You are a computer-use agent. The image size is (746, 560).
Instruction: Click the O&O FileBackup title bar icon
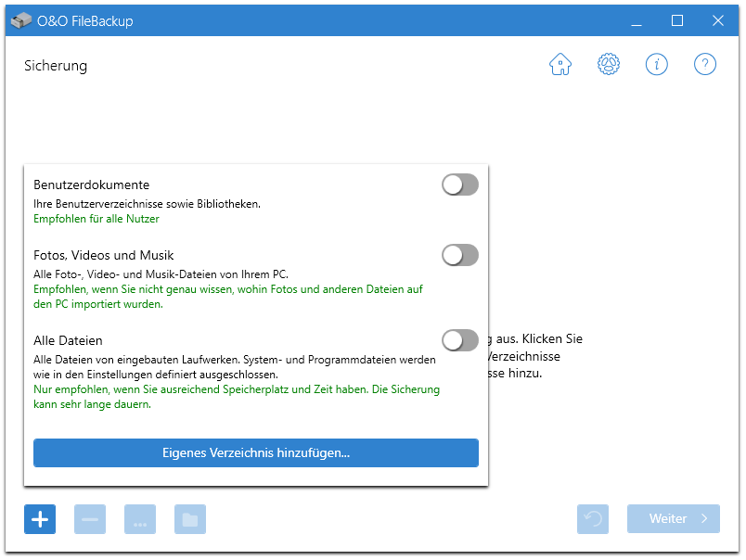pos(21,20)
